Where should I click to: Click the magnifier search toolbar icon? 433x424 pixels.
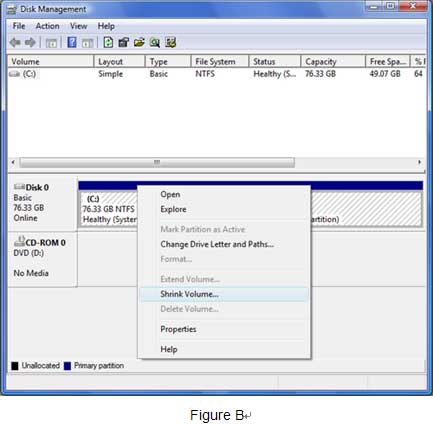155,42
